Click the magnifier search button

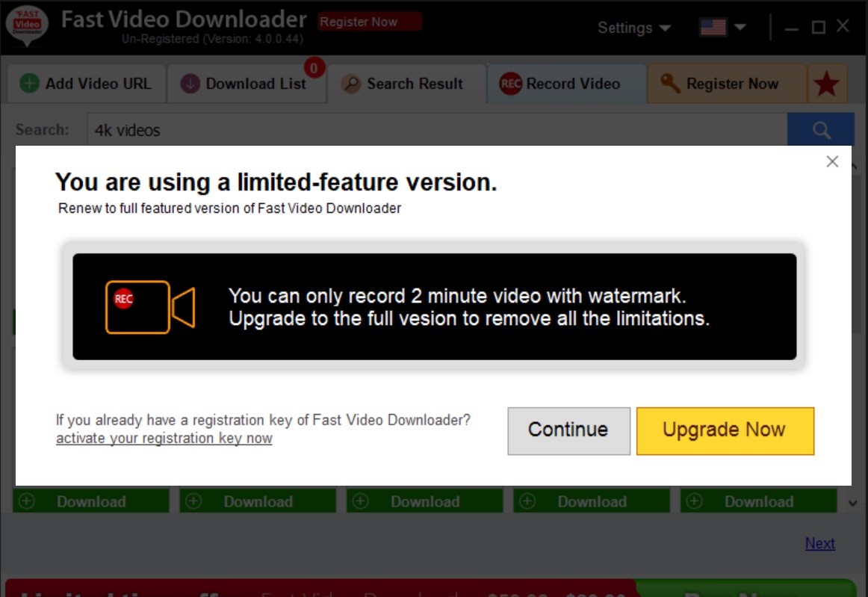click(821, 130)
